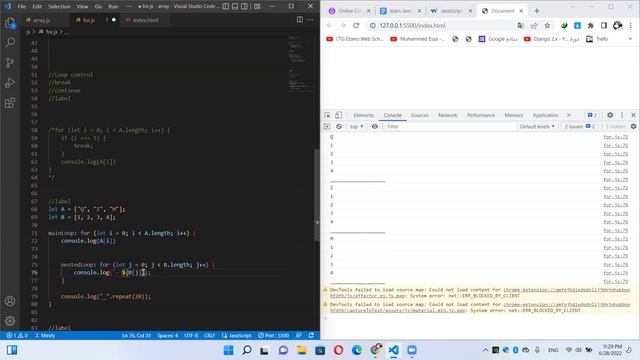Reload the page in Chrome
This screenshot has height=360, width=640.
(x=356, y=25)
